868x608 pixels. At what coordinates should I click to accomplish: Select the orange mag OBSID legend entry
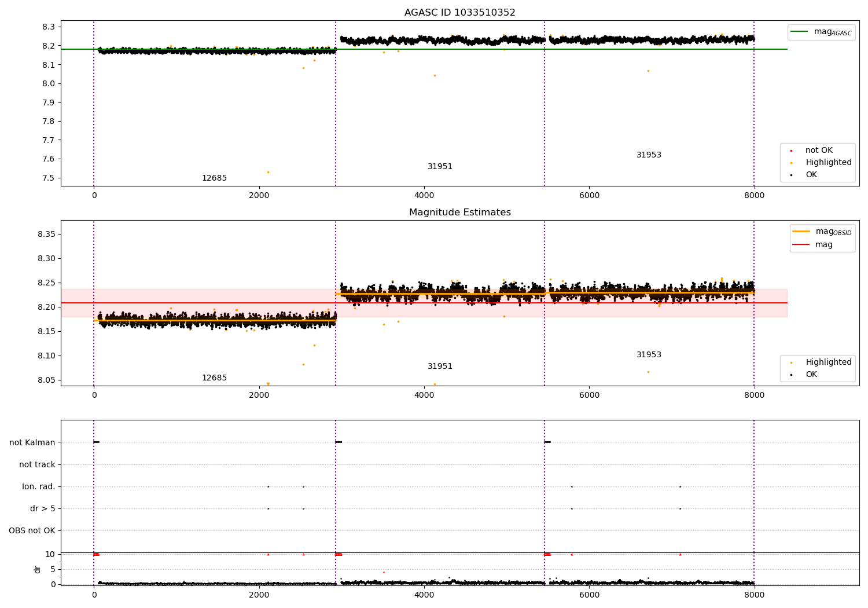822,232
